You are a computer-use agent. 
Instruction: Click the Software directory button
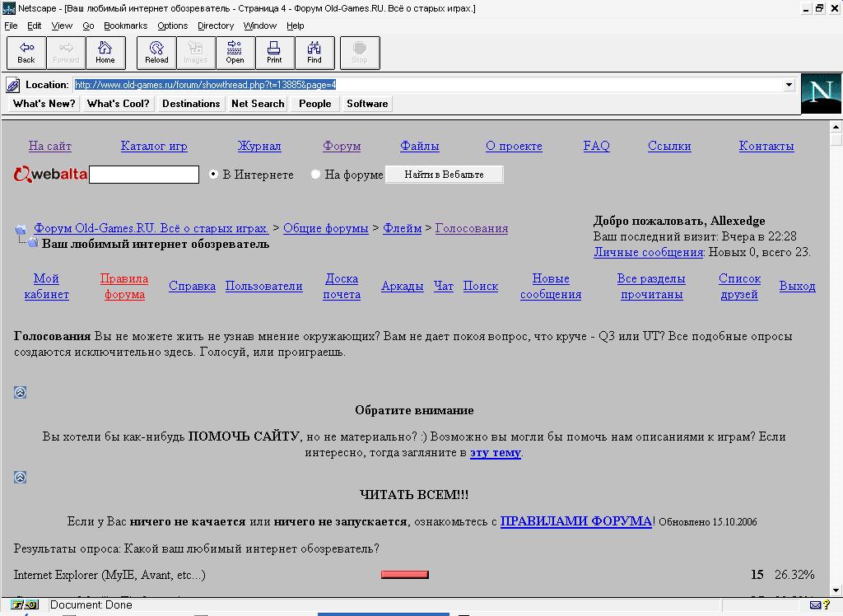pyautogui.click(x=367, y=103)
